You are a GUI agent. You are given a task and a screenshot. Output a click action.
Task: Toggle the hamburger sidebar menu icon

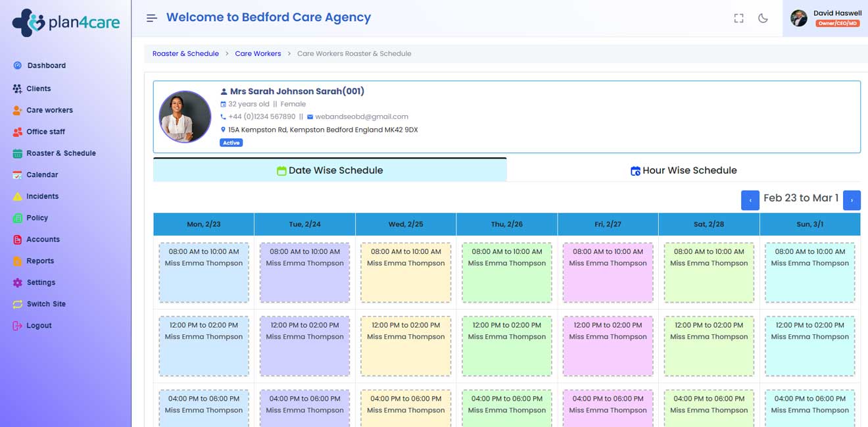point(152,18)
